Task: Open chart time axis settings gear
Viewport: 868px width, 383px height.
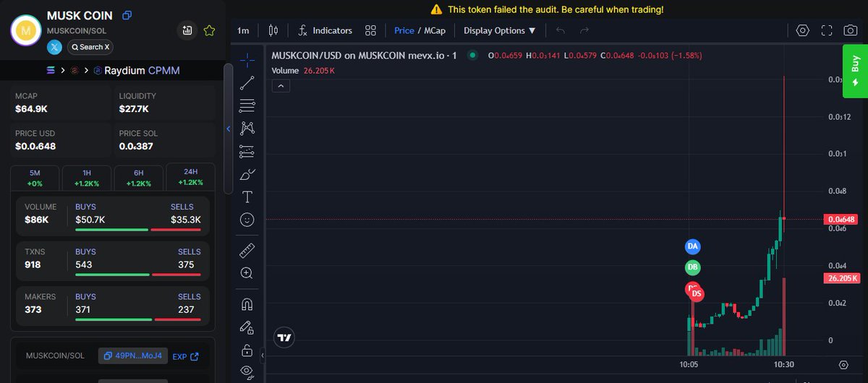Action: click(x=843, y=365)
